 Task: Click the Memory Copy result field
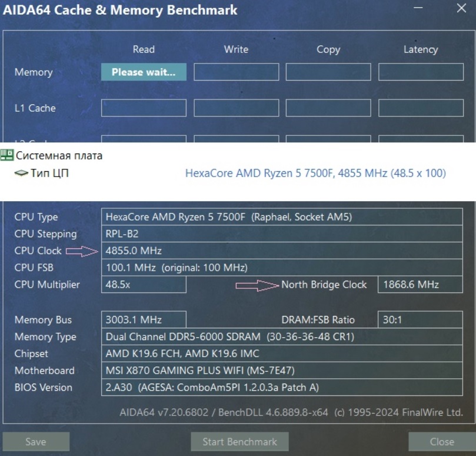tap(328, 72)
